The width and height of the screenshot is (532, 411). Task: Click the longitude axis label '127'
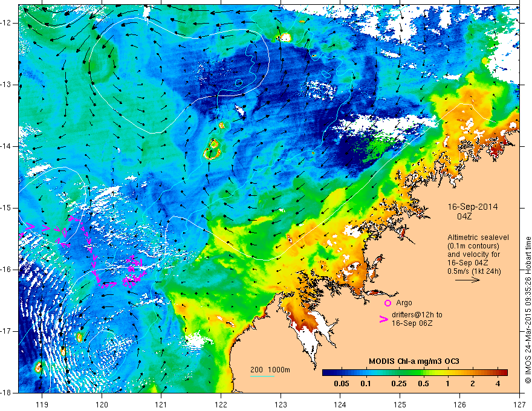click(x=519, y=404)
